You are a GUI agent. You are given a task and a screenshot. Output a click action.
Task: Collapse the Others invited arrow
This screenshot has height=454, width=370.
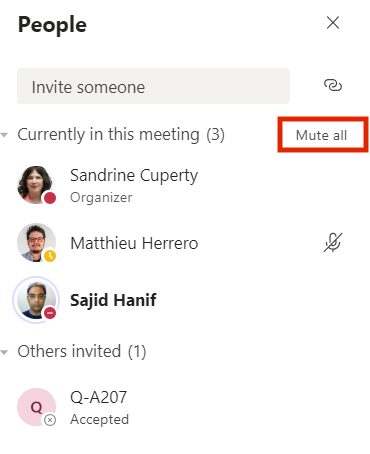click(4, 352)
